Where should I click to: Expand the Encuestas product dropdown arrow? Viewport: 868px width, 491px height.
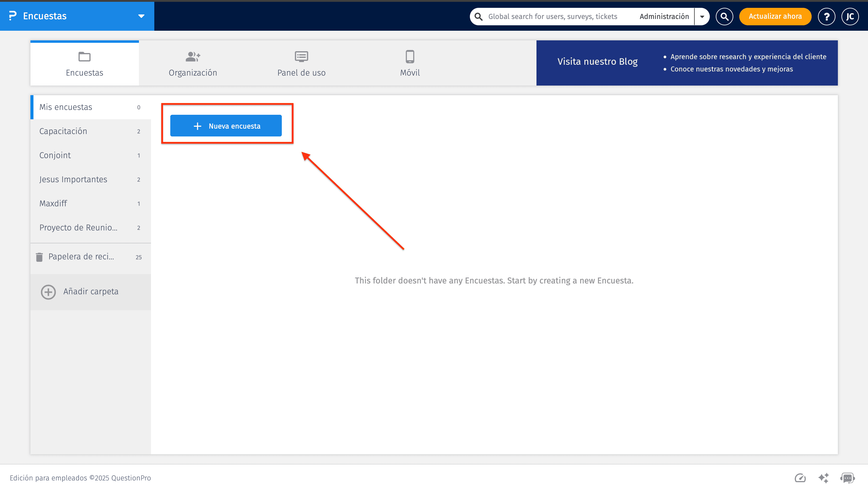pyautogui.click(x=141, y=16)
